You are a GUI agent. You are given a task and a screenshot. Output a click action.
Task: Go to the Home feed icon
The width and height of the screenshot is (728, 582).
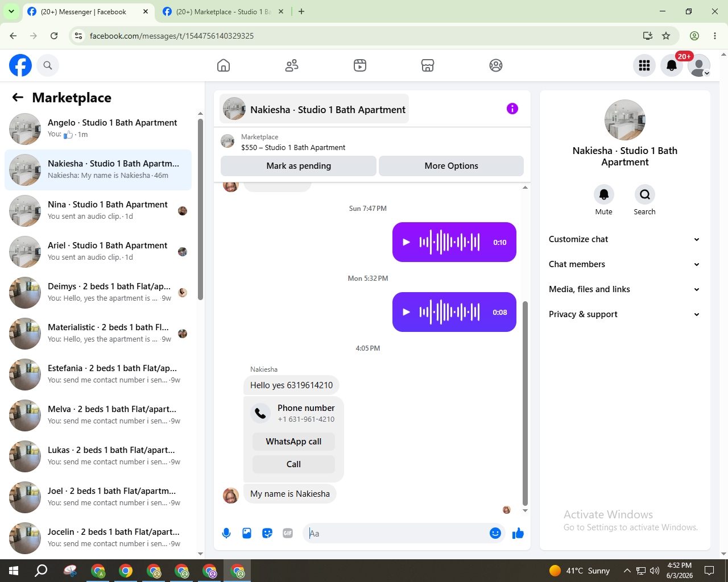[224, 65]
